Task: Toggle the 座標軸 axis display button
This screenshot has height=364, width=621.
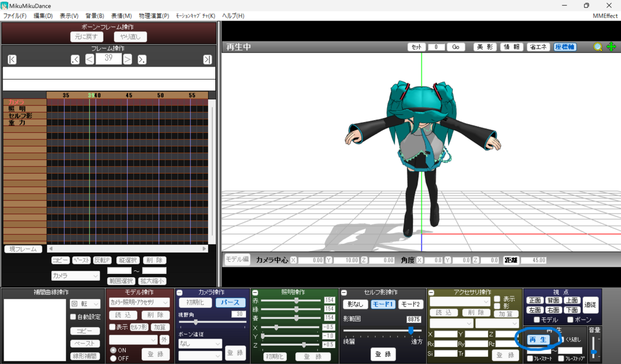Action: click(x=565, y=47)
